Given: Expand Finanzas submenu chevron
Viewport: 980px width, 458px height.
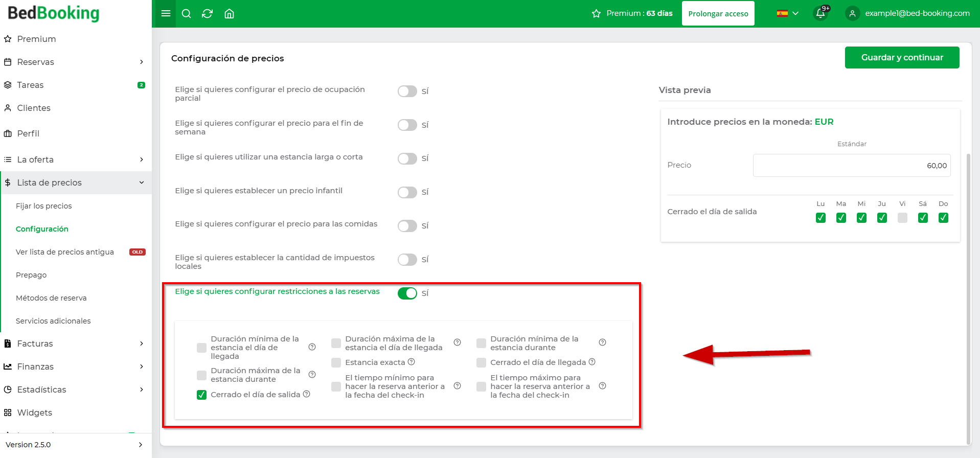Looking at the screenshot, I should click(x=142, y=367).
